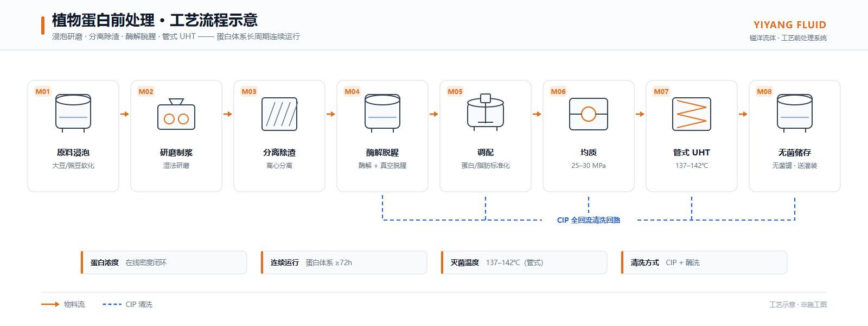Click the arrow between M01 and M02
The image size is (868, 326).
pyautogui.click(x=125, y=114)
